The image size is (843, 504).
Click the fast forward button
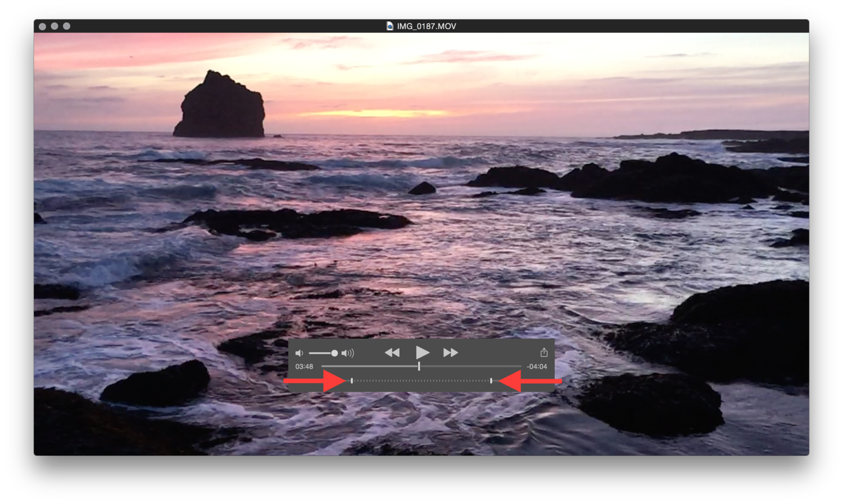tap(451, 352)
